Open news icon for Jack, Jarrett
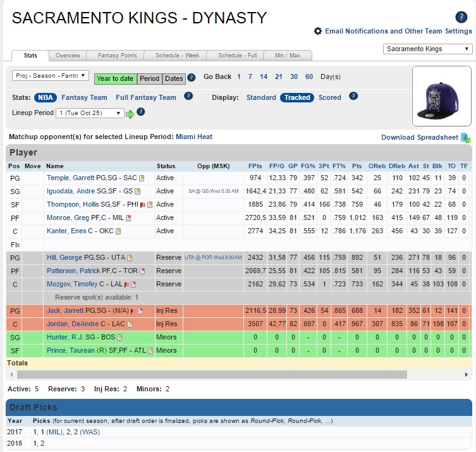This screenshot has width=476, height=452. [x=140, y=311]
